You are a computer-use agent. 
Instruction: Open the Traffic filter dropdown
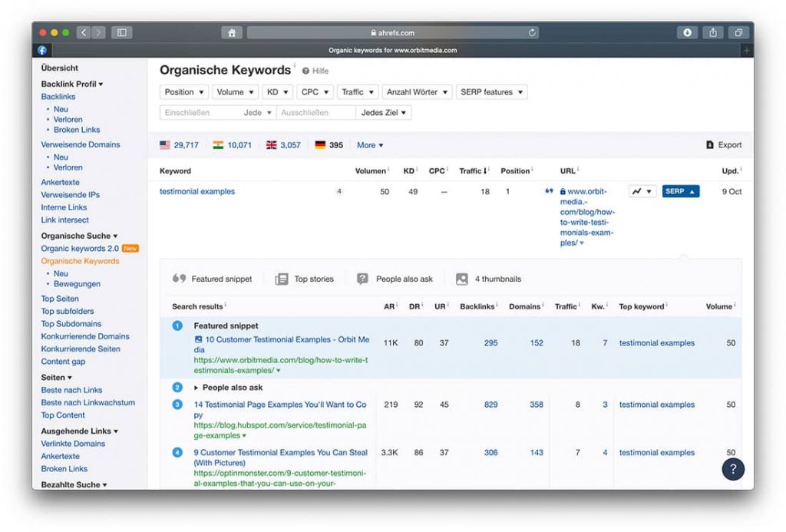click(358, 92)
